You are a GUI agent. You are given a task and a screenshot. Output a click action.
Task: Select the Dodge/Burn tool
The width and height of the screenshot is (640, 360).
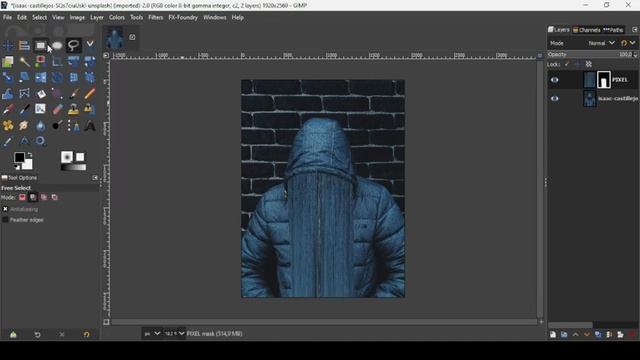click(57, 125)
